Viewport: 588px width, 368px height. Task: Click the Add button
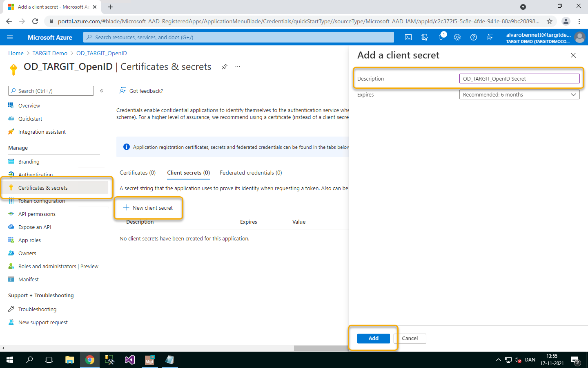coord(373,338)
